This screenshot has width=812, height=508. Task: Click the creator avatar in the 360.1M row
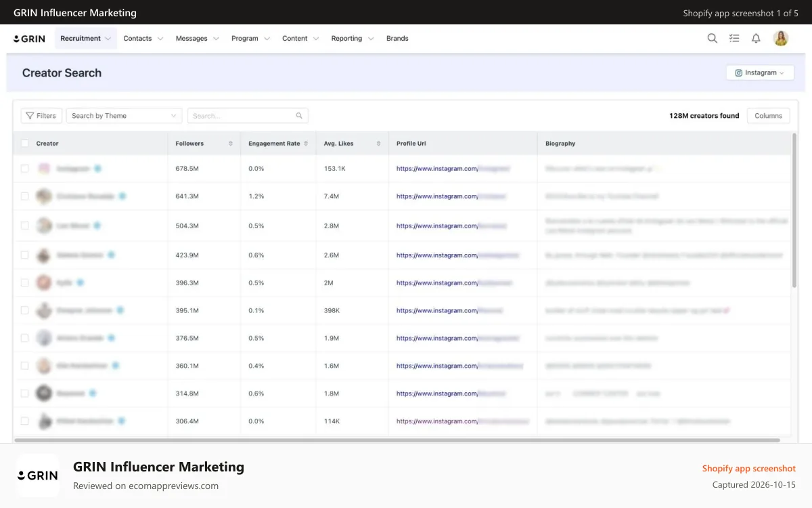point(44,366)
